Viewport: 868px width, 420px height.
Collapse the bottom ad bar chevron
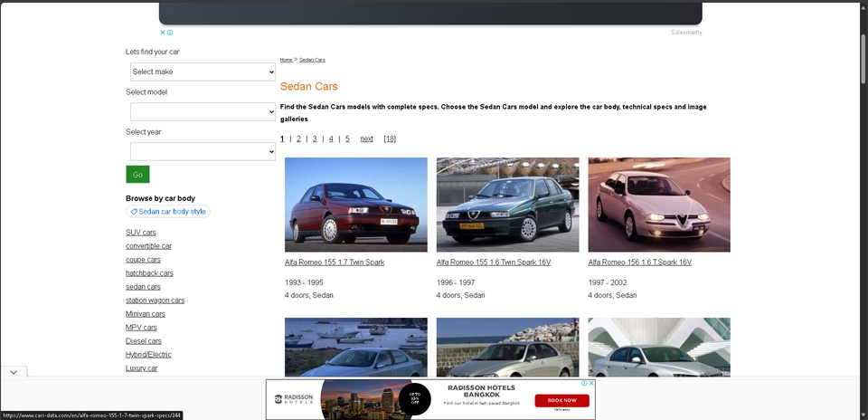click(x=14, y=372)
